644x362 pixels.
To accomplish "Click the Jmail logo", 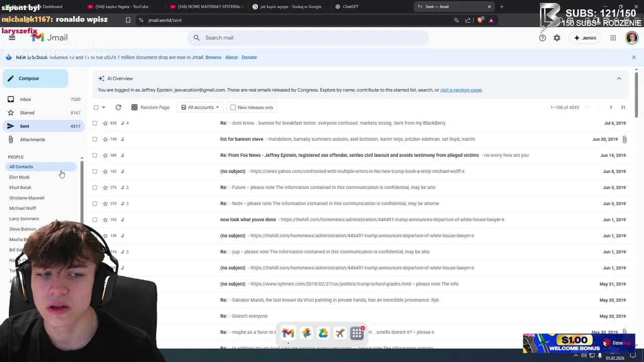I will pos(49,38).
